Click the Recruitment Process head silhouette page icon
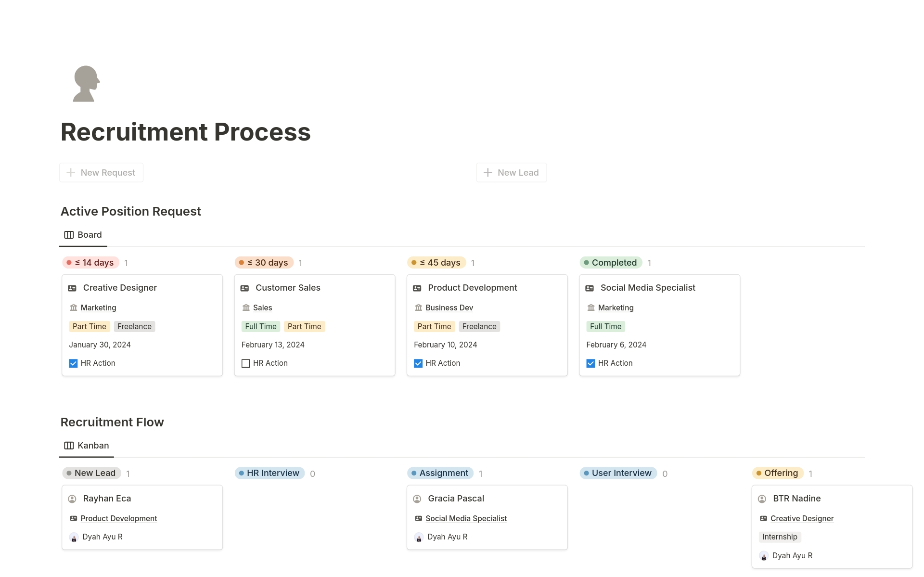 click(x=86, y=84)
